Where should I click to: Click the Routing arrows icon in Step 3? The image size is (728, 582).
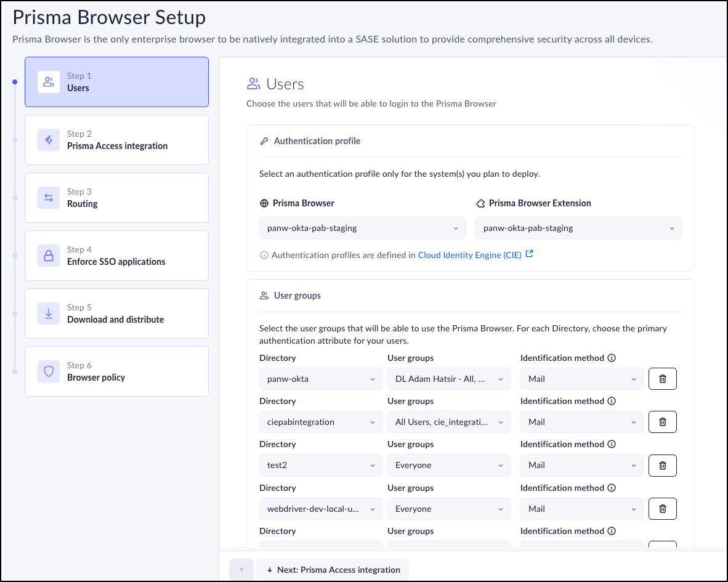coord(49,198)
